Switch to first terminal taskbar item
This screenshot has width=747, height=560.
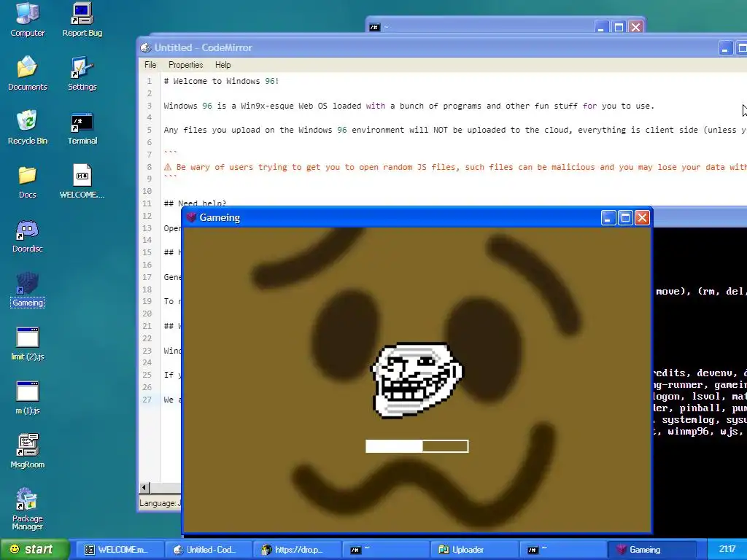click(x=385, y=550)
